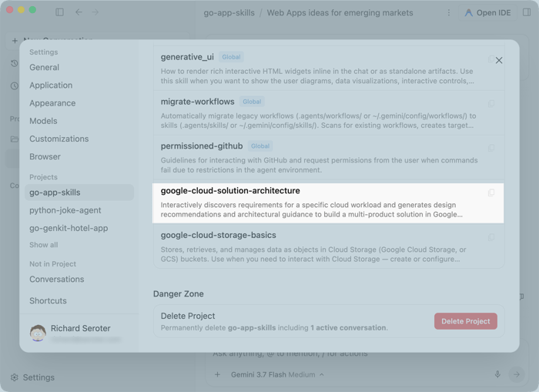The height and width of the screenshot is (392, 539).
Task: Click Show all projects link
Action: click(44, 245)
